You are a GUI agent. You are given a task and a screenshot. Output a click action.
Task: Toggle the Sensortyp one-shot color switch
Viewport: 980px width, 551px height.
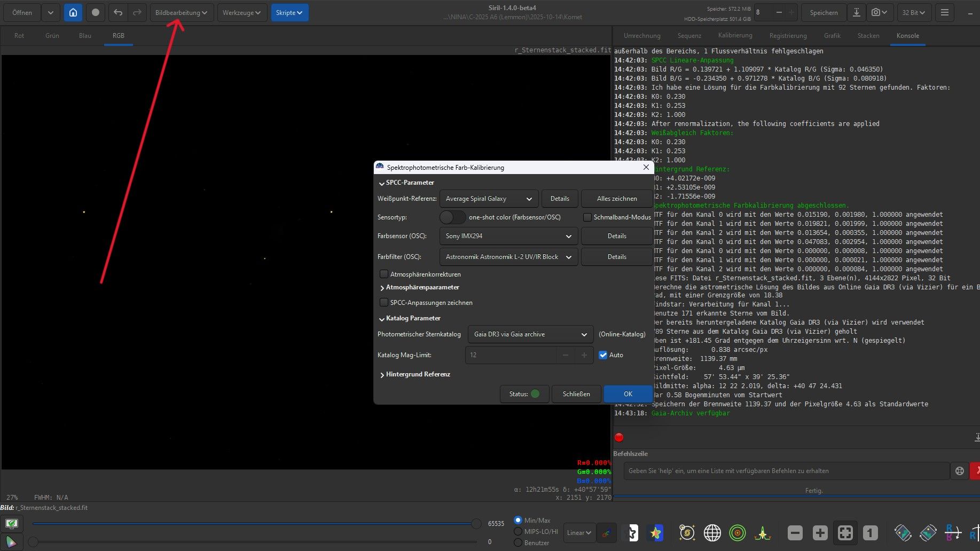[452, 217]
